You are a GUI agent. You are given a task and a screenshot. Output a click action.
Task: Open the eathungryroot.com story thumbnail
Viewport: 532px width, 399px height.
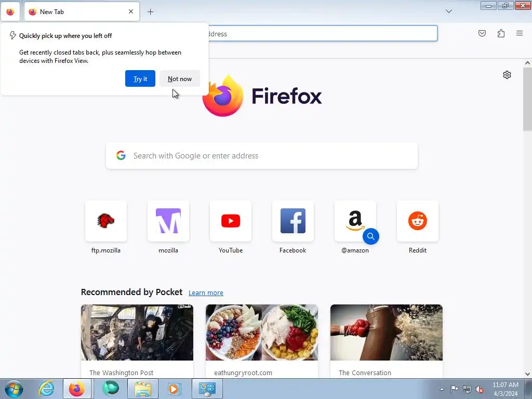[262, 332]
